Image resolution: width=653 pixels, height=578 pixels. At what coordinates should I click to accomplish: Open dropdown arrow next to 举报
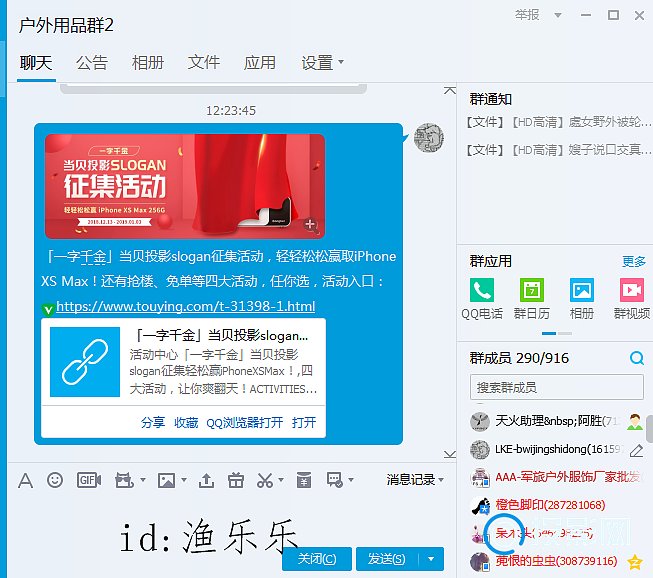(558, 15)
